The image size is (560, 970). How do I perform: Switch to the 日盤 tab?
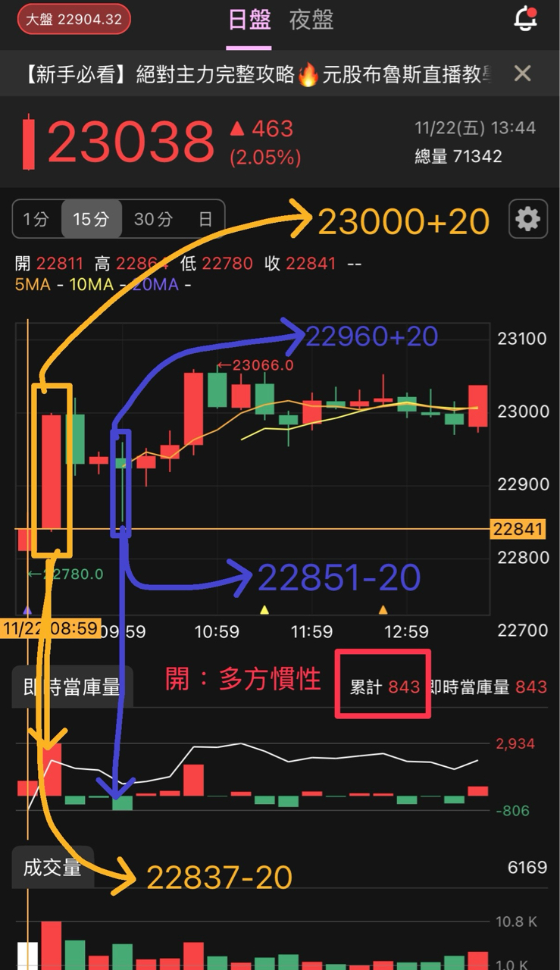pos(249,20)
